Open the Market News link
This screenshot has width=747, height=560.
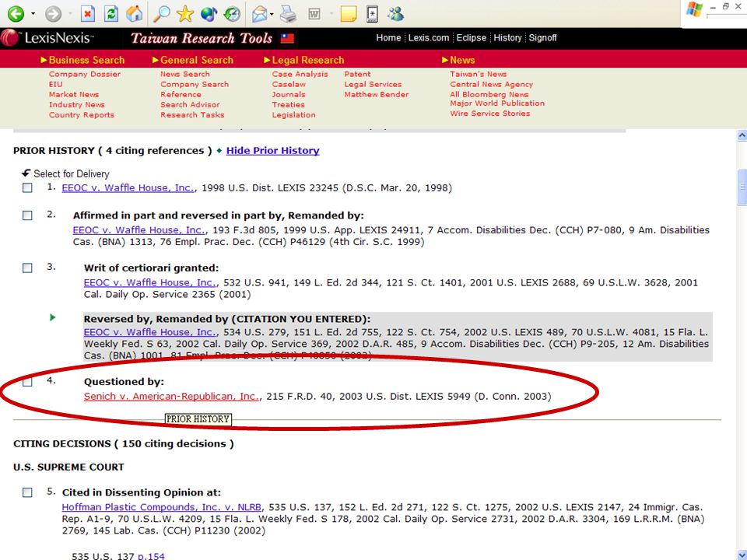click(74, 94)
